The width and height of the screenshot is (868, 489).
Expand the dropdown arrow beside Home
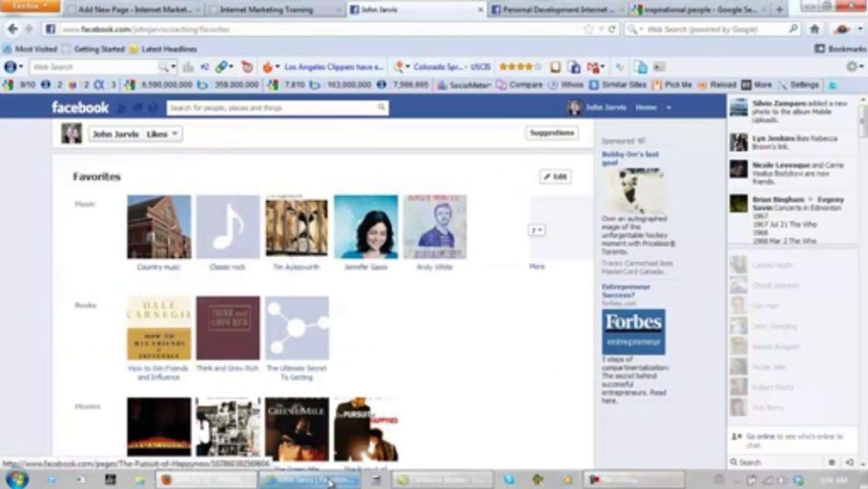668,108
